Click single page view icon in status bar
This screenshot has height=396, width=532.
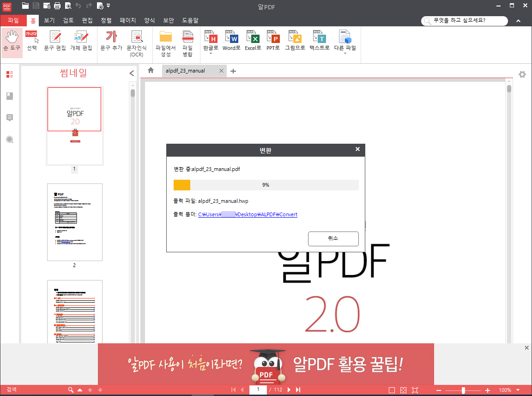point(392,390)
